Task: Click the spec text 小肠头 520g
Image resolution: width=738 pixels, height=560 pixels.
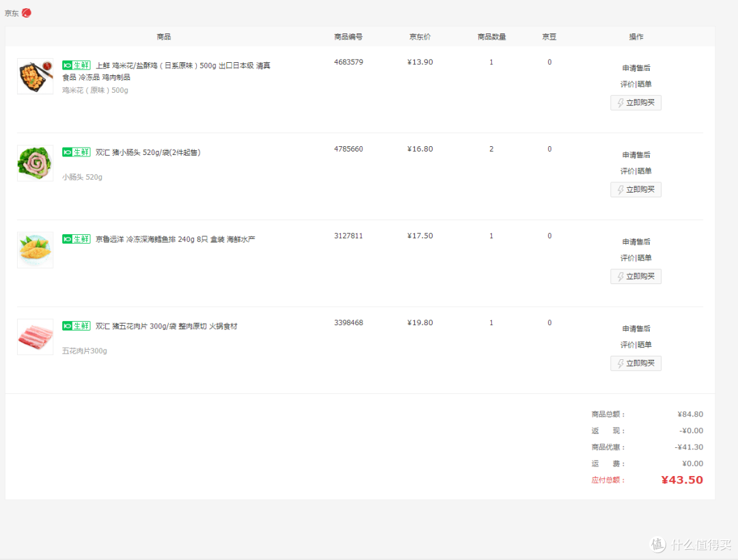Action: (82, 178)
